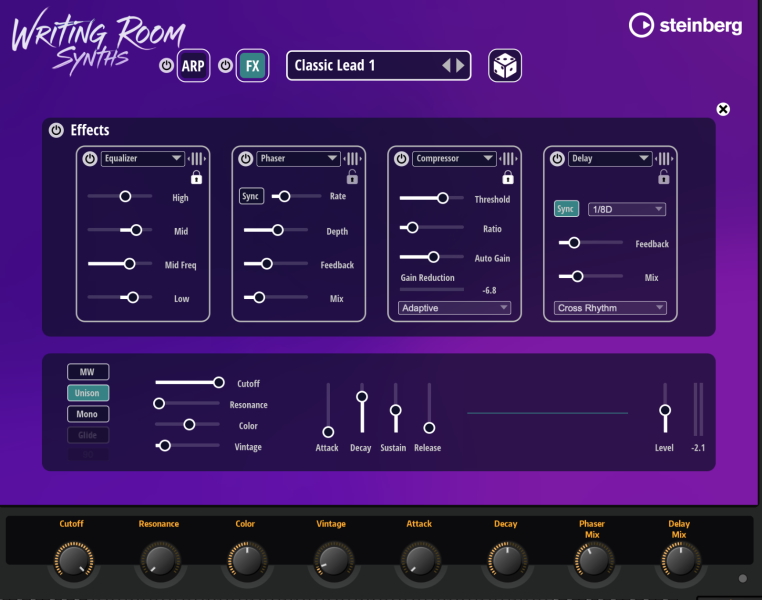Image resolution: width=762 pixels, height=600 pixels.
Task: Close the Effects panel with X
Action: coord(723,109)
